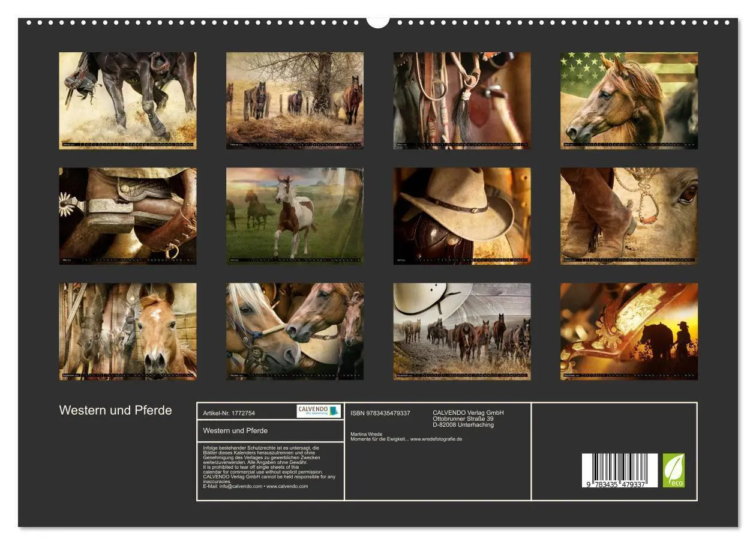
Task: Select the boot with silver spur thumbnail
Action: tap(128, 216)
